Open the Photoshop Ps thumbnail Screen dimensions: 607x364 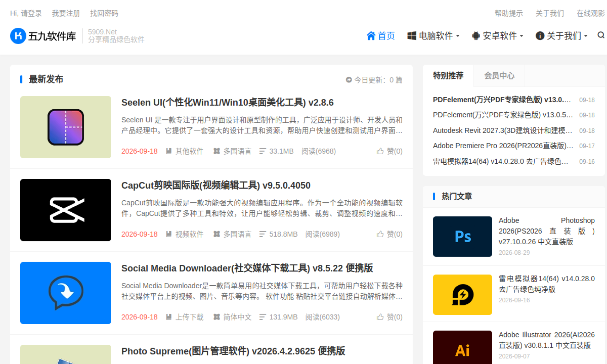[x=463, y=236]
